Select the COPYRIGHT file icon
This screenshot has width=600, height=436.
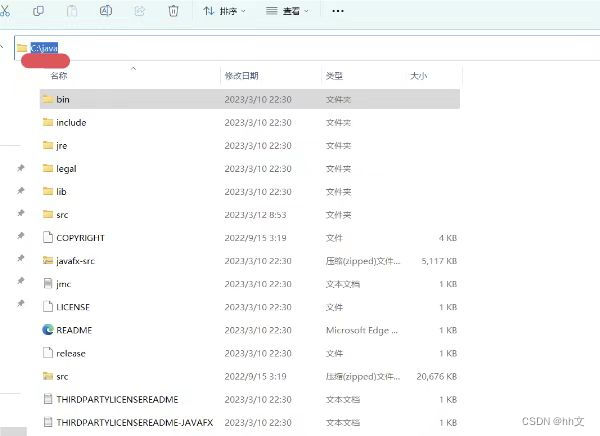(x=48, y=237)
